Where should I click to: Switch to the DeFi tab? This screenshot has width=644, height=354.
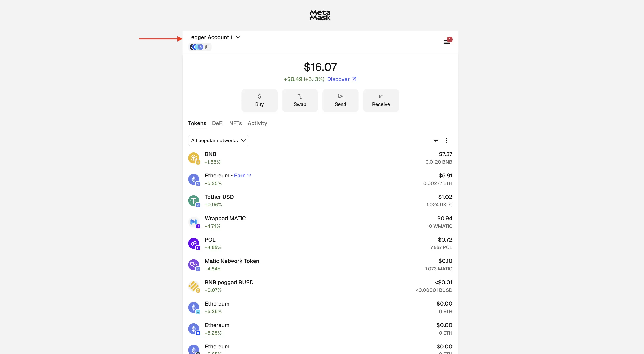tap(218, 123)
